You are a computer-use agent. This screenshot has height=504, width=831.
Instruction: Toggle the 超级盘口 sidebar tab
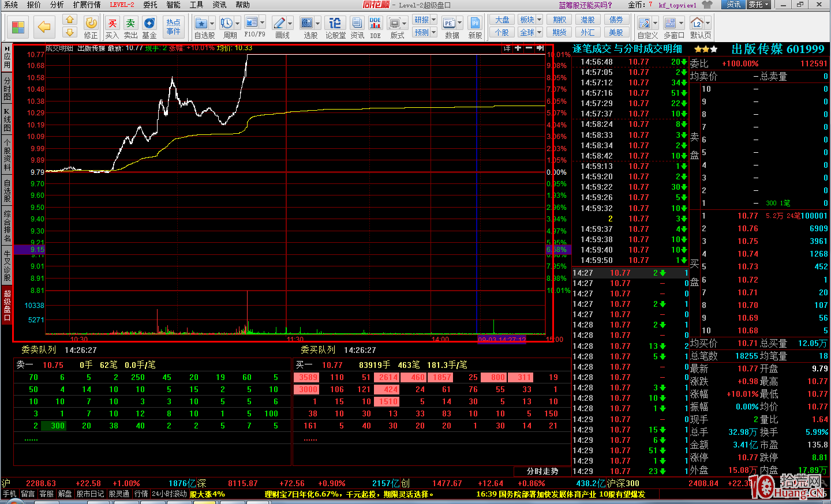(7, 306)
